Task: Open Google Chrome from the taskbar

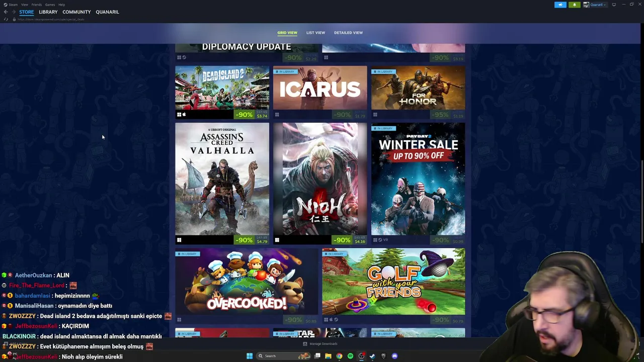Action: [339, 356]
